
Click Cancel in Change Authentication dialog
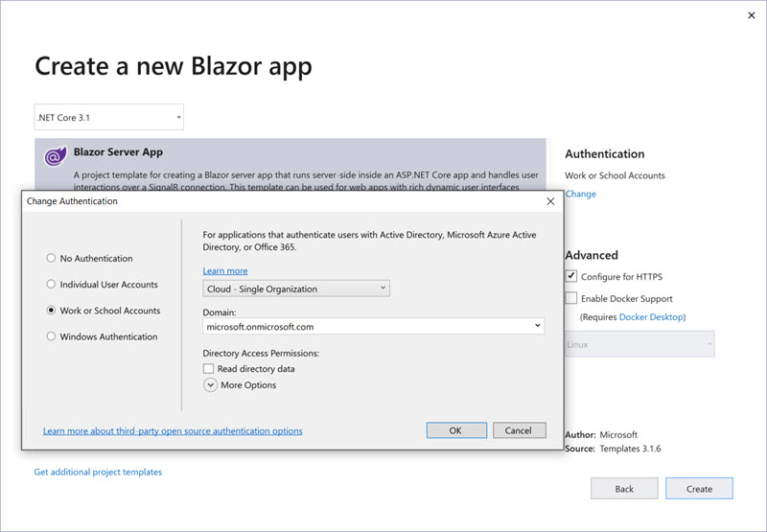point(518,430)
